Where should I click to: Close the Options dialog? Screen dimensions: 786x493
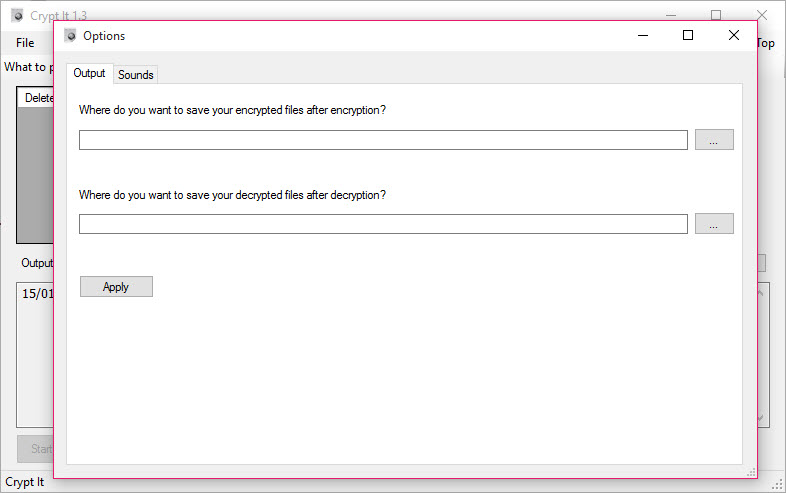tap(734, 35)
